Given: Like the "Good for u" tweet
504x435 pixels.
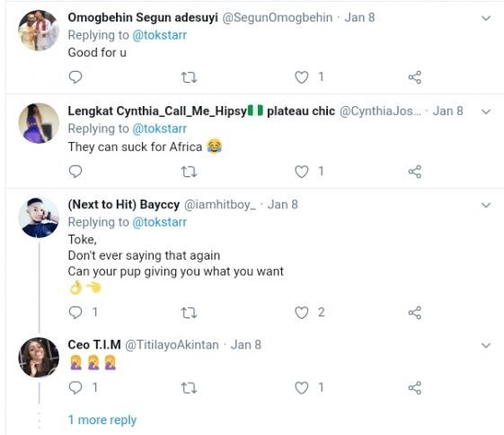Looking at the screenshot, I should [302, 77].
